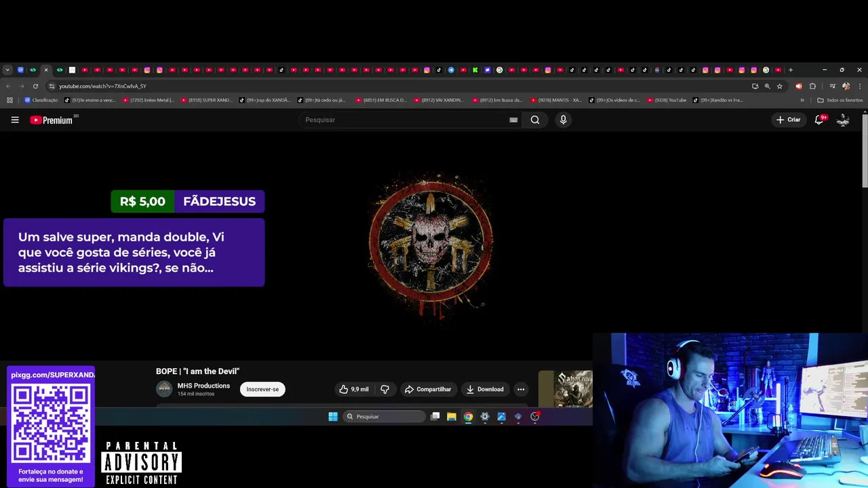Close the current active browser tab
The image size is (868, 488).
pos(46,70)
